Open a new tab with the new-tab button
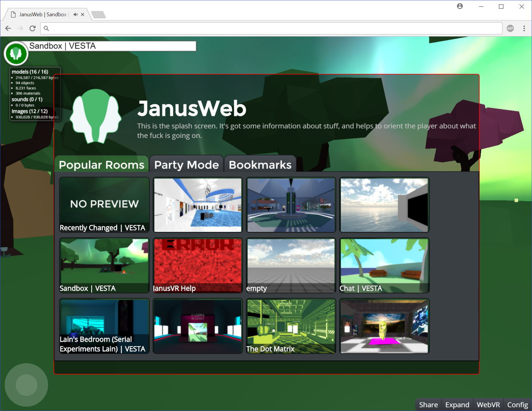 pos(98,14)
